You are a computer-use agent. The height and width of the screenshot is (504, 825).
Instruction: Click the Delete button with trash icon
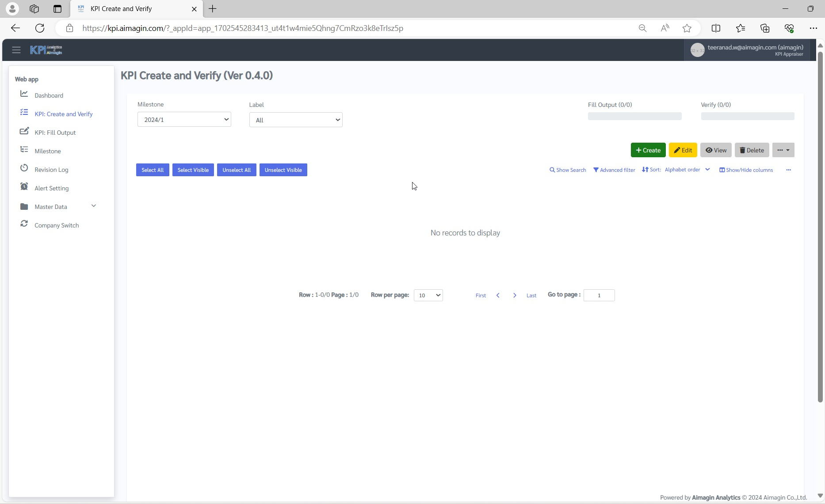[752, 150]
